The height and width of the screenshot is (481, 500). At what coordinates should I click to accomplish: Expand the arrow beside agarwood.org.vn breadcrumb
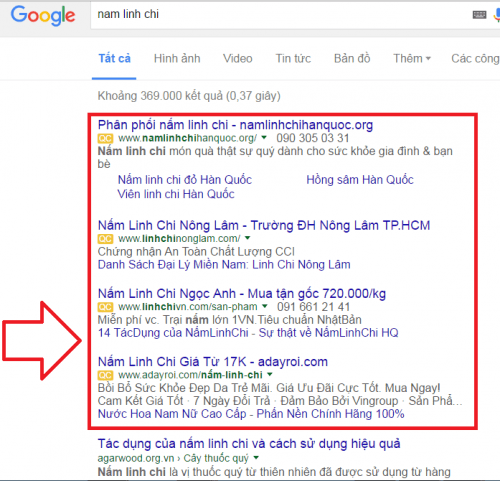point(256,458)
